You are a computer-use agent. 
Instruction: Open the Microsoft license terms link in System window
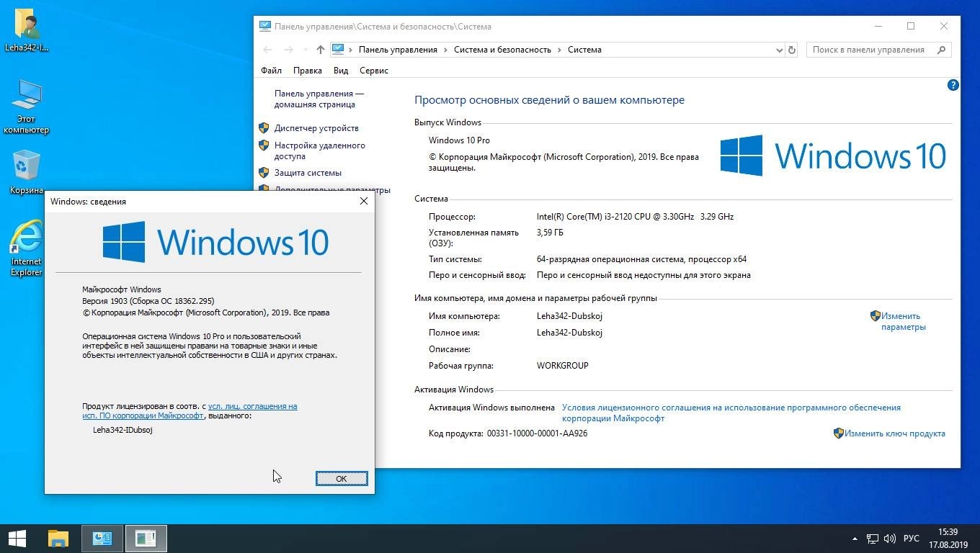(x=731, y=413)
